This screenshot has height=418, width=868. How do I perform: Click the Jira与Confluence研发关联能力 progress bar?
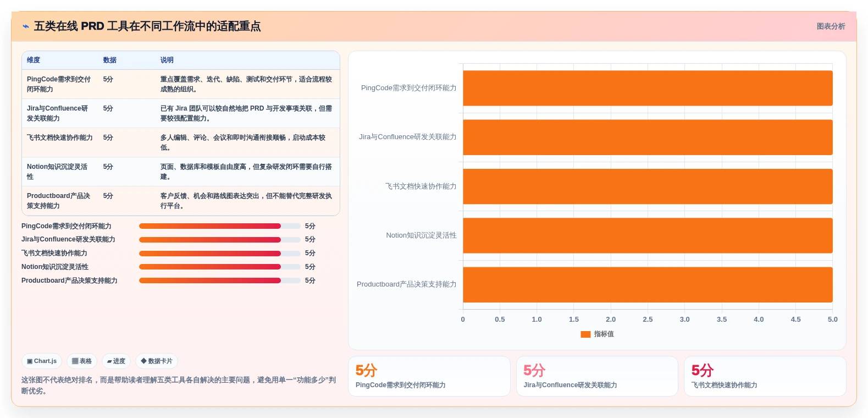pos(220,240)
